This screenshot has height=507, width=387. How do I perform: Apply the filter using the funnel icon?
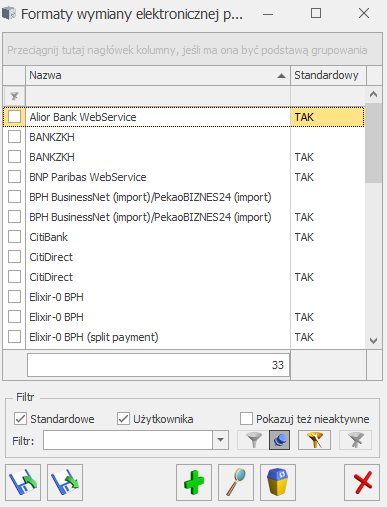click(253, 440)
